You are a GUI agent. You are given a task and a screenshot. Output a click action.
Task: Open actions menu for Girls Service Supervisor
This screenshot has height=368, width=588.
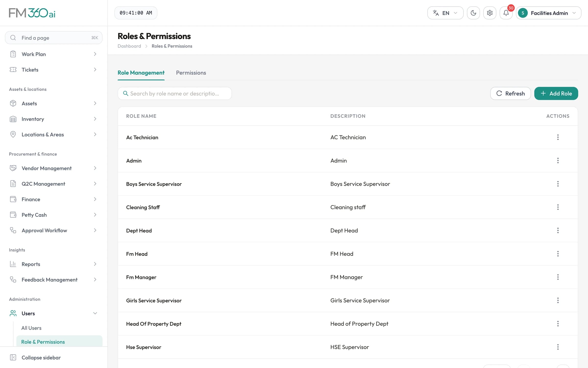coord(558,300)
